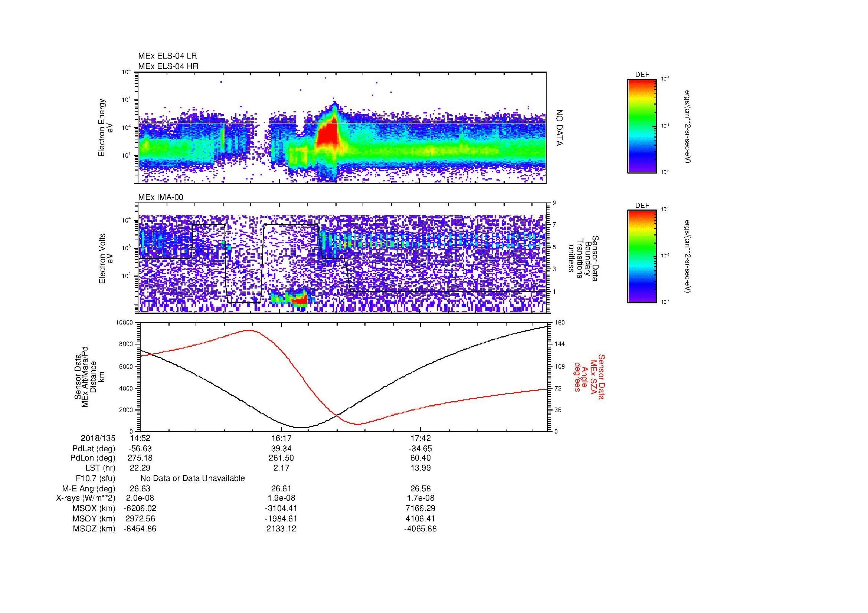Click MSOZ value '-4065.88'

coord(420,529)
